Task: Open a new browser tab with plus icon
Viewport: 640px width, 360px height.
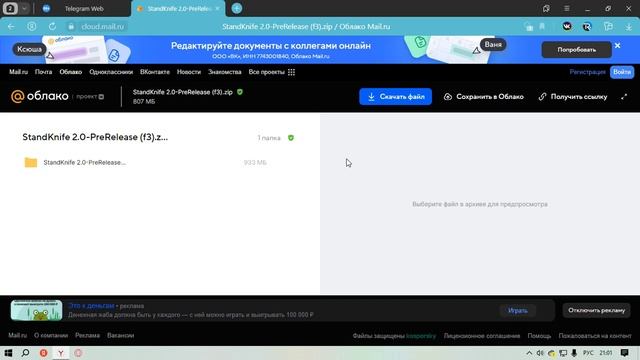Action: click(x=237, y=8)
